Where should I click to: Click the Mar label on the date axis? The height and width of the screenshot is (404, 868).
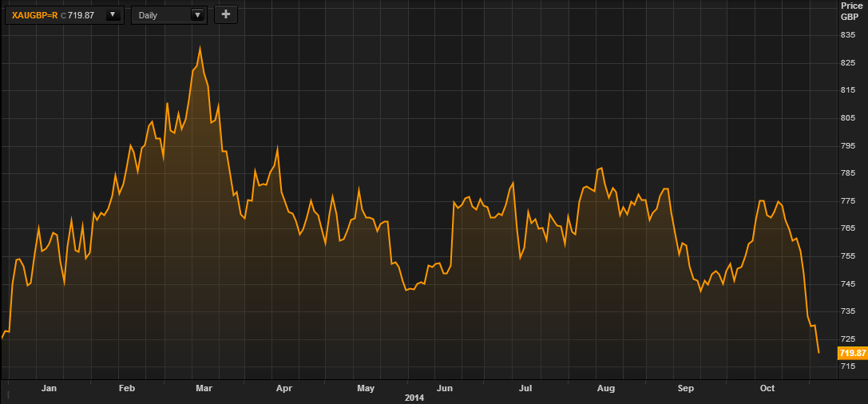coord(204,389)
